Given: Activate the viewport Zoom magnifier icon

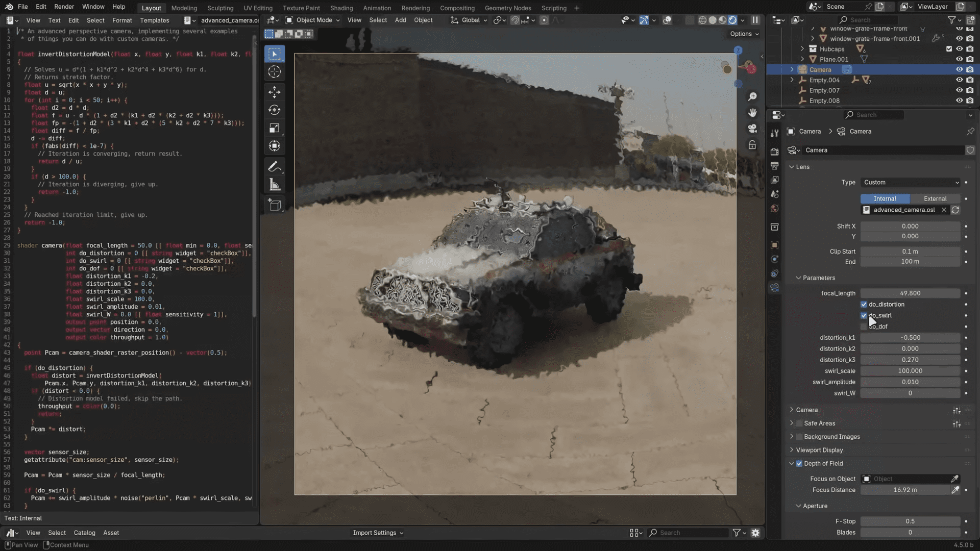Looking at the screenshot, I should (x=752, y=96).
